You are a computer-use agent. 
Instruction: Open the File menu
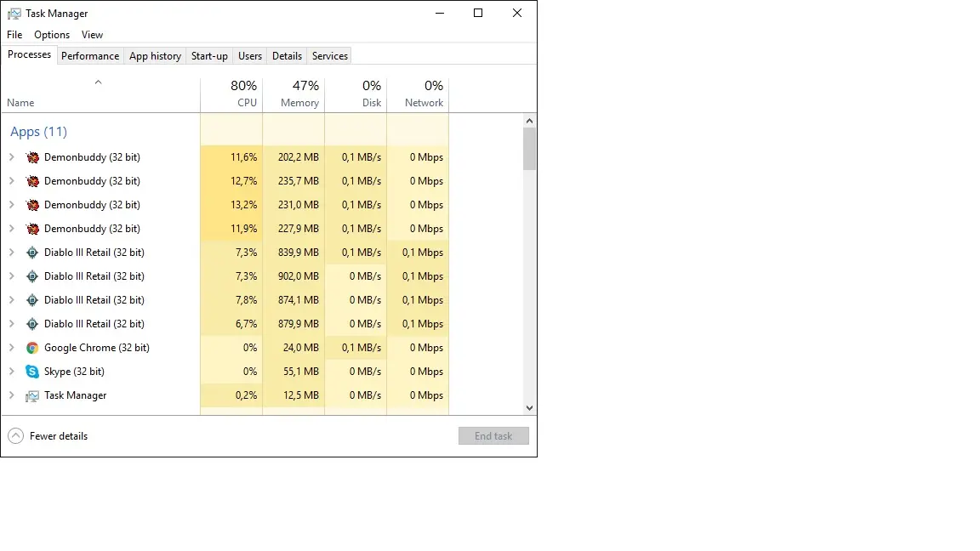[x=14, y=35]
